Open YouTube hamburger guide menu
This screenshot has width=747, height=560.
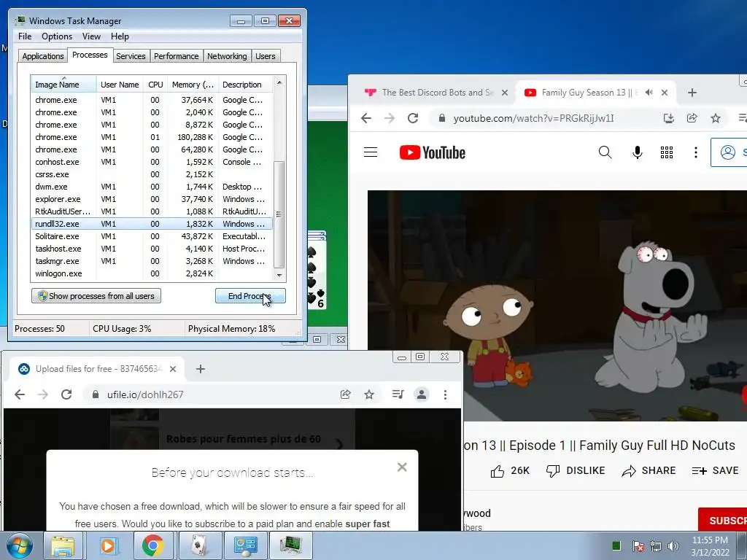[x=371, y=152]
